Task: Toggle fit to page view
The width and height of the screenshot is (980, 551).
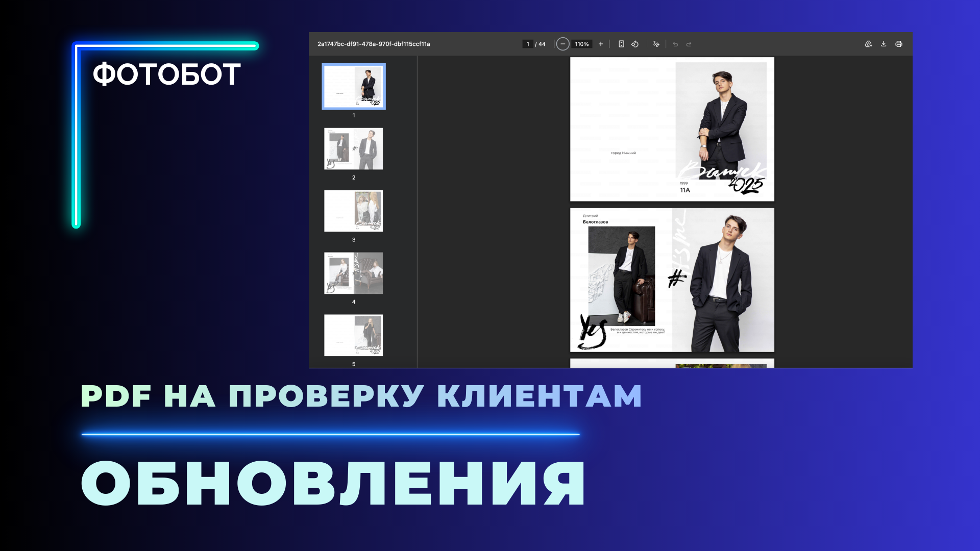Action: [x=621, y=44]
